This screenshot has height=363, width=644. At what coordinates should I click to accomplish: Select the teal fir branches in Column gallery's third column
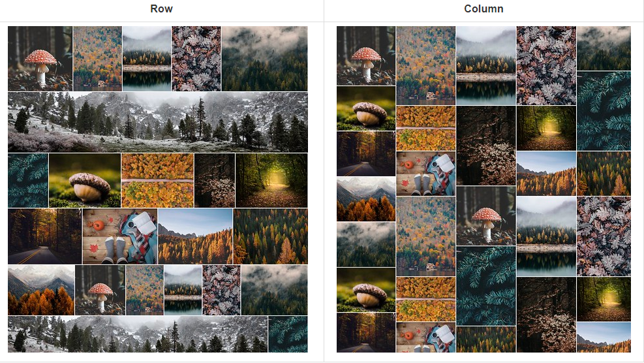pyautogui.click(x=486, y=286)
